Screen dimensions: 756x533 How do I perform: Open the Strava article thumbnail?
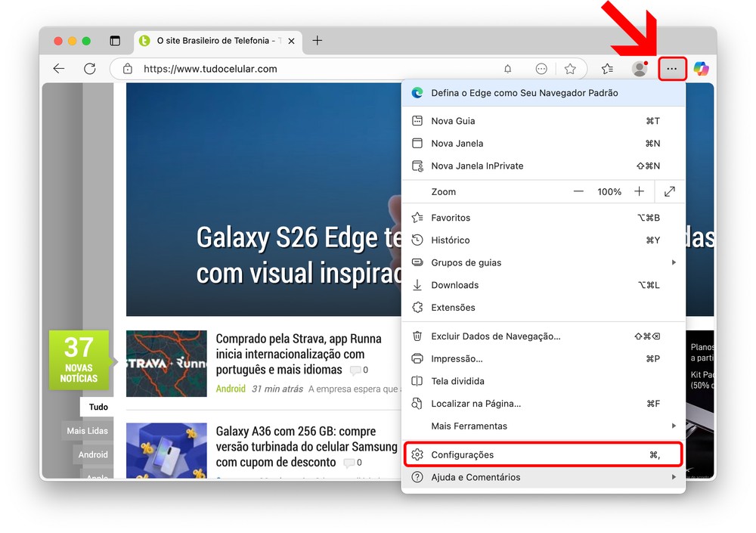tap(166, 364)
